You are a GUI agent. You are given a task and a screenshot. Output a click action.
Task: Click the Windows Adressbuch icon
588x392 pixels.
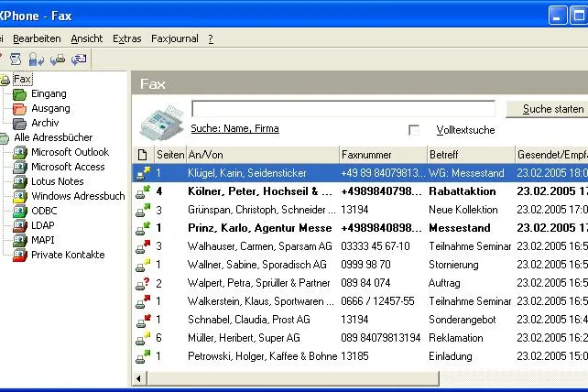tap(20, 197)
